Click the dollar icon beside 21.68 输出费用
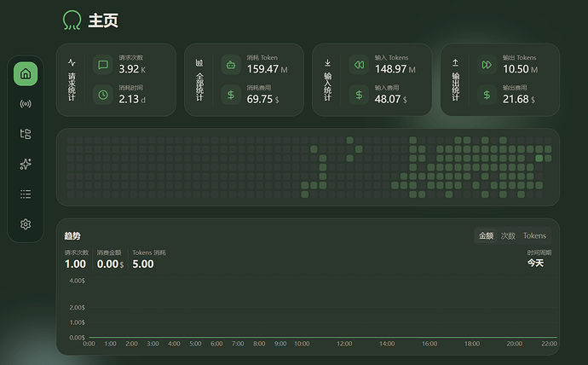Viewport: 588px width, 365px height. click(487, 95)
